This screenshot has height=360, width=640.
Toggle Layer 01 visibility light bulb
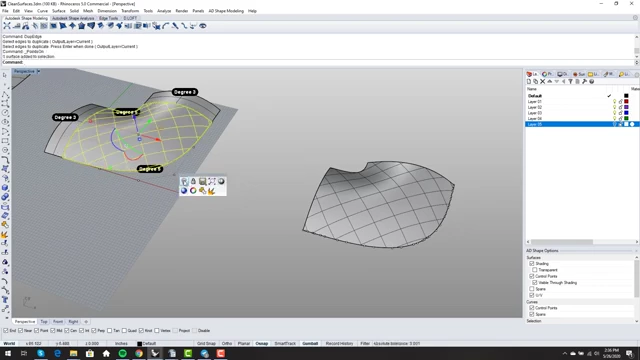(x=614, y=102)
